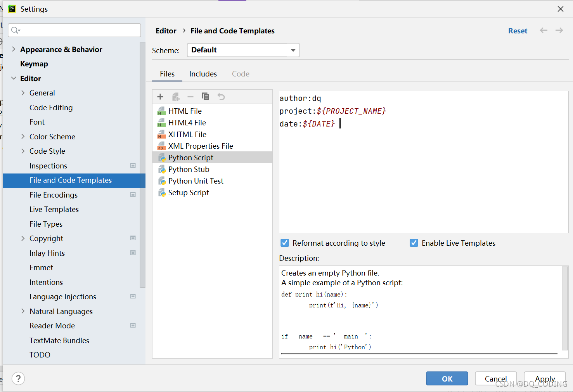
Task: Click the help question mark button
Action: [18, 378]
